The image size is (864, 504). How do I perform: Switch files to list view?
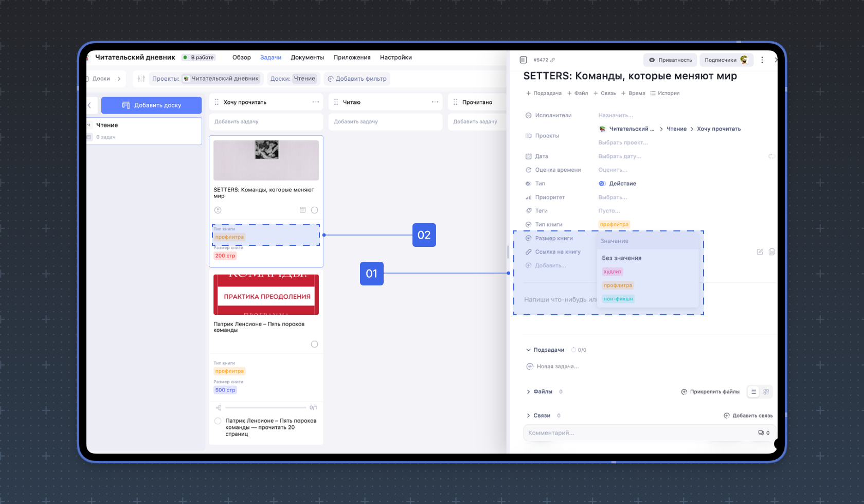[753, 392]
